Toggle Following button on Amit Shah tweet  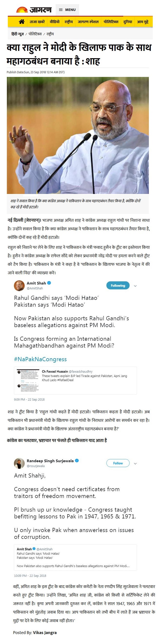pyautogui.click(x=118, y=285)
